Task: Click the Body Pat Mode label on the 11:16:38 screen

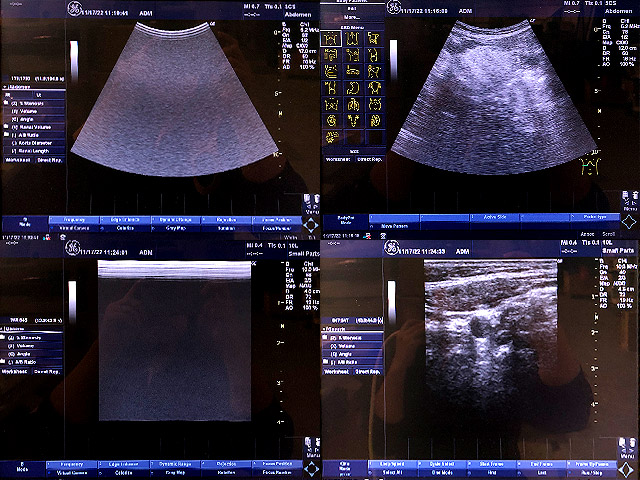Action: (345, 220)
